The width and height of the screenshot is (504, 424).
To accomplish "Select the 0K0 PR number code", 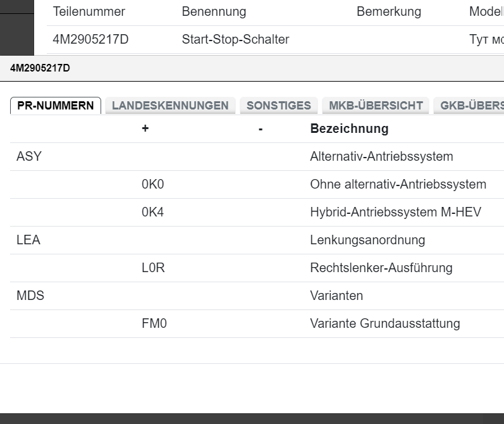I will click(153, 184).
